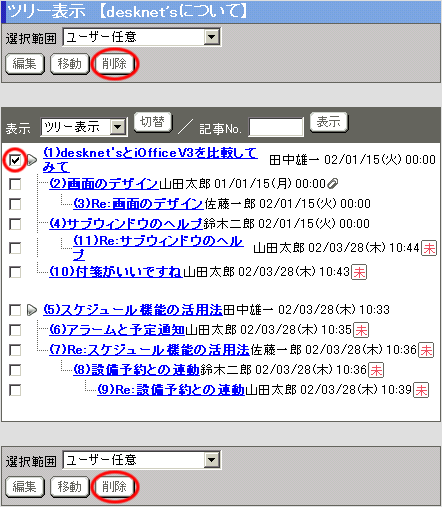Open the 表示 ツリー表示 dropdown
442x507 pixels.
tap(84, 127)
